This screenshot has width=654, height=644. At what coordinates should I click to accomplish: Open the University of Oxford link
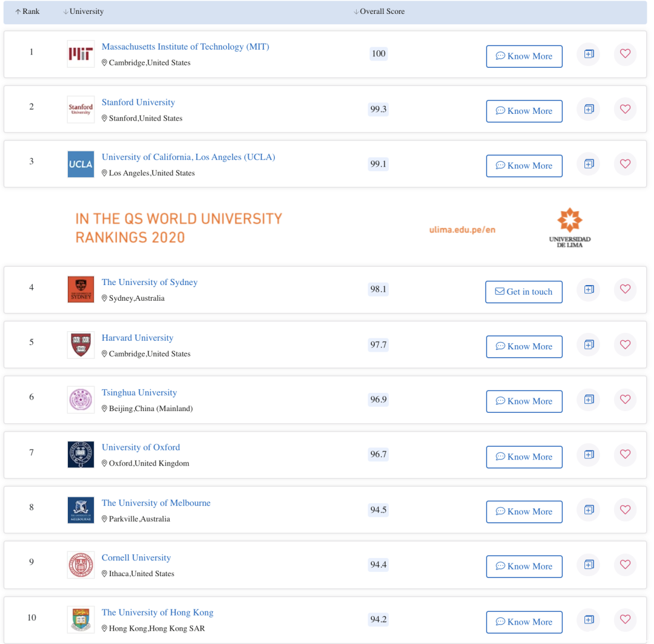(x=141, y=447)
